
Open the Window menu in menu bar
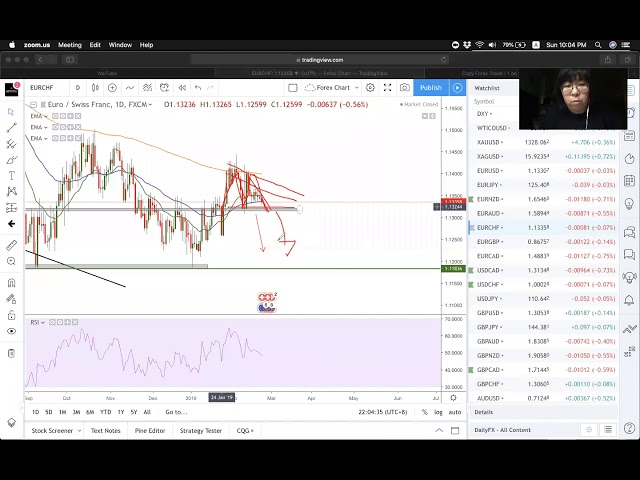(x=120, y=45)
